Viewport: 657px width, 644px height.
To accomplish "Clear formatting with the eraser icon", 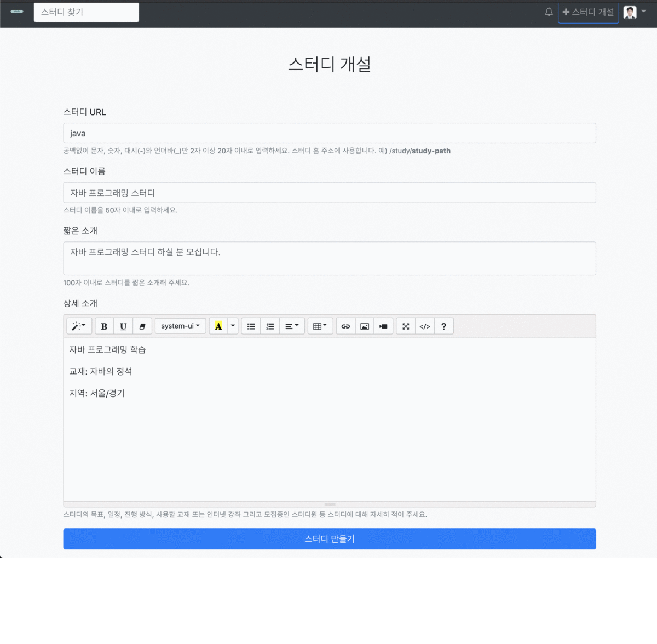I will pos(142,326).
